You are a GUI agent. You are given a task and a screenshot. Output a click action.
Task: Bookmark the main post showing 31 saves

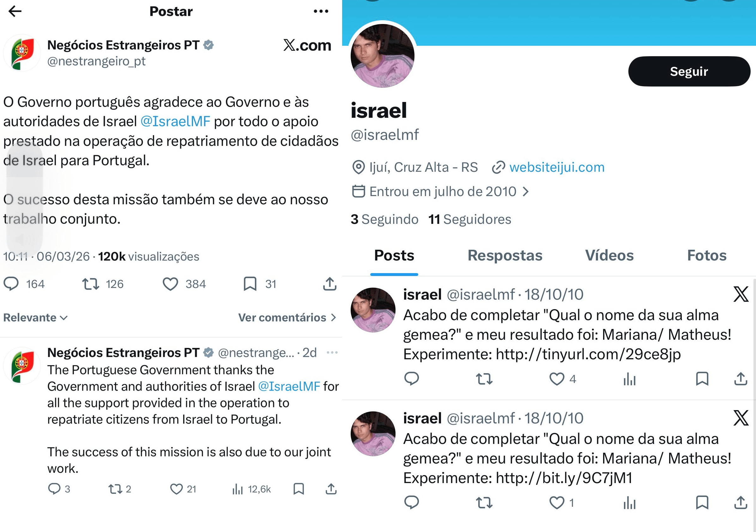(250, 284)
